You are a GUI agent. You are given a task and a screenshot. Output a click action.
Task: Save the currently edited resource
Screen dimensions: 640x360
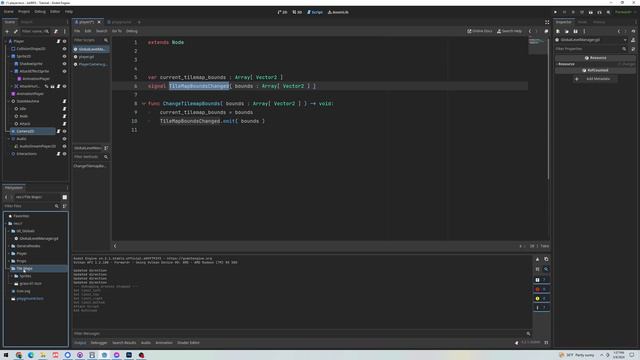pos(576,31)
